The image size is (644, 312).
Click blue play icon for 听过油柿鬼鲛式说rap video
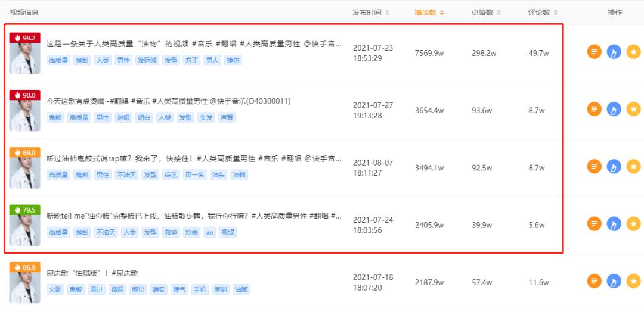tap(614, 167)
